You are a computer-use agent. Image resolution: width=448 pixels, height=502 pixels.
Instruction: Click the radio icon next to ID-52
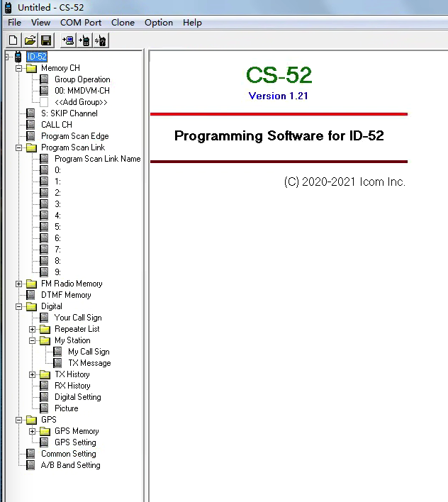tap(18, 57)
